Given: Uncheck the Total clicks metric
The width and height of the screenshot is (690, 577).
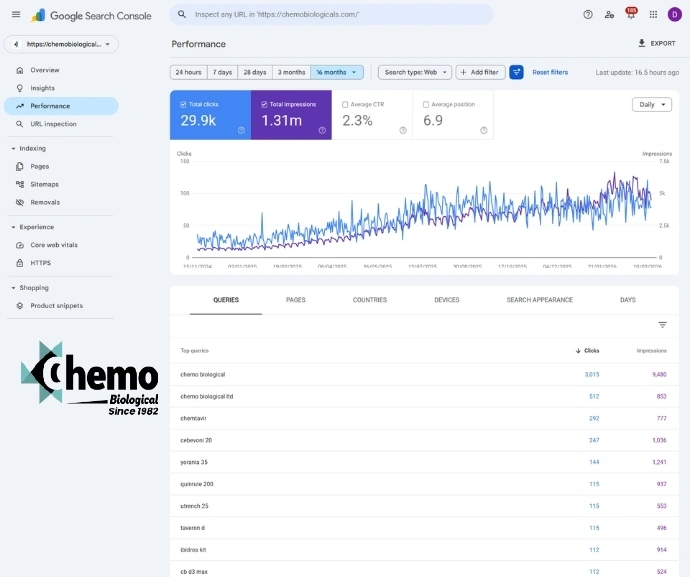Looking at the screenshot, I should pyautogui.click(x=183, y=104).
